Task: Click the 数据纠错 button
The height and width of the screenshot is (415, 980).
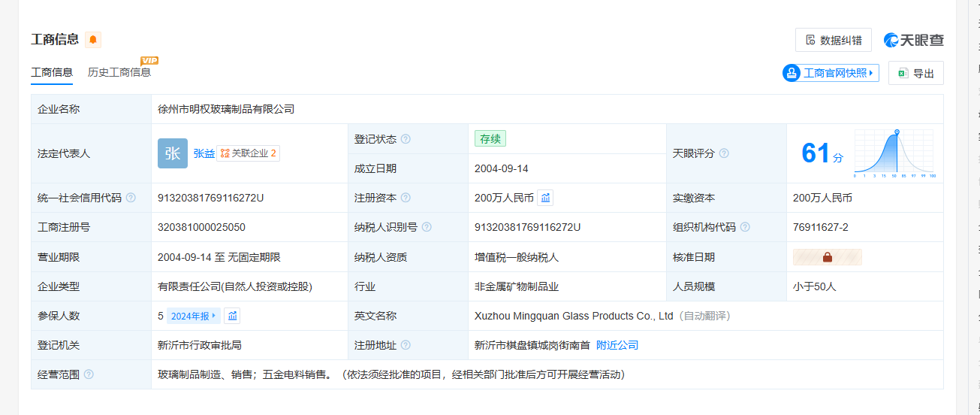Action: pos(833,41)
